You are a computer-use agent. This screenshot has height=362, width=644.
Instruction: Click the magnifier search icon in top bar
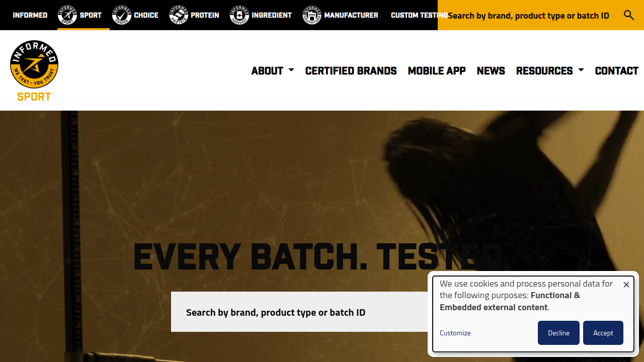tap(629, 15)
